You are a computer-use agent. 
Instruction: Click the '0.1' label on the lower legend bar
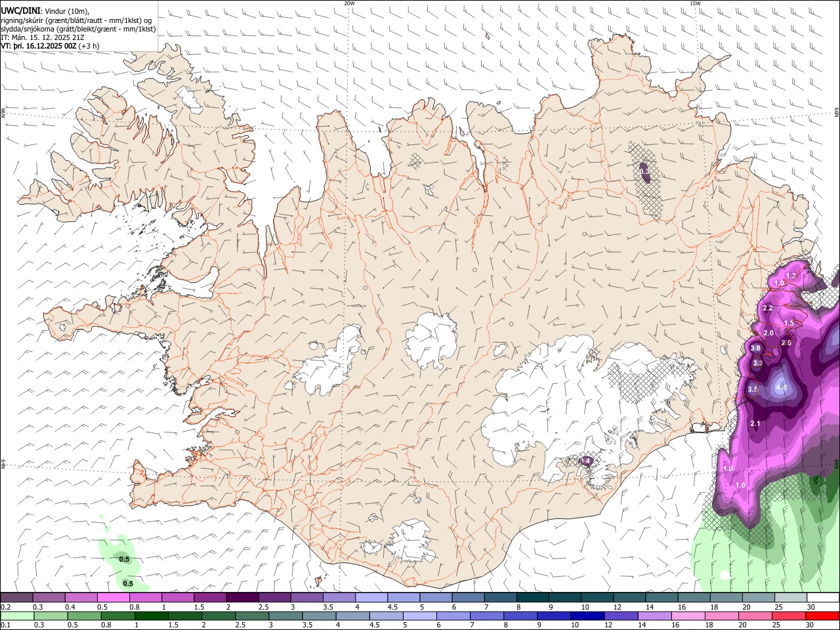(x=4, y=625)
